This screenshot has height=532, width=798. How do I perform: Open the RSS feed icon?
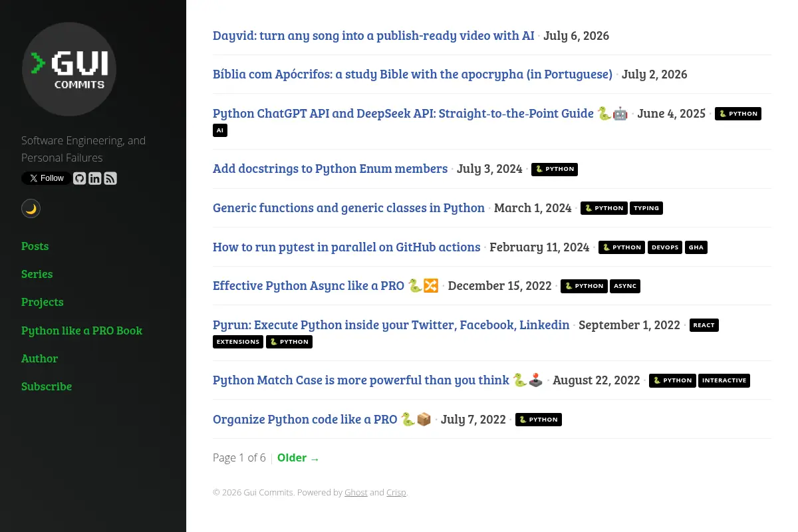110,178
